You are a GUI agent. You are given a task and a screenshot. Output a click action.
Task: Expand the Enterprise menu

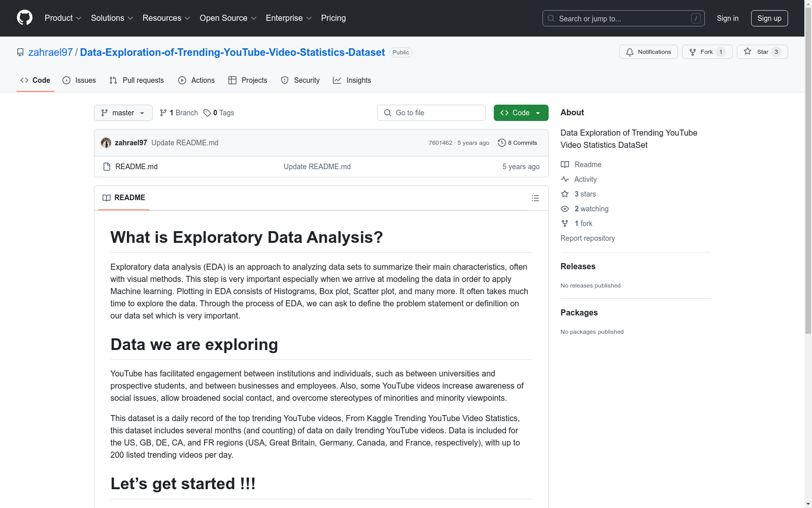pyautogui.click(x=289, y=18)
